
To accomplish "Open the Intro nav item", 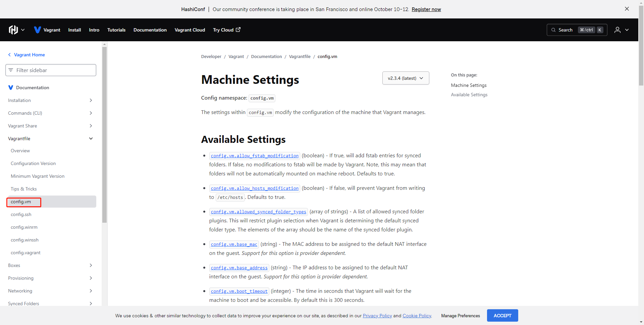I will pyautogui.click(x=94, y=30).
